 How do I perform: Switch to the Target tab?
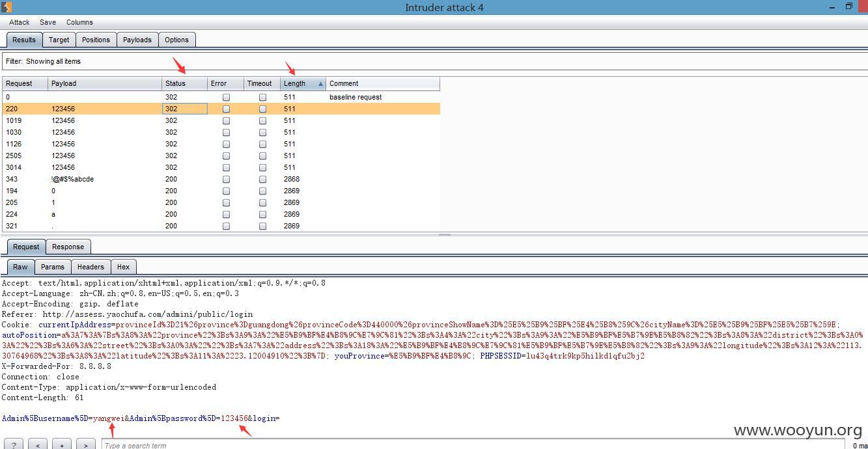pyautogui.click(x=59, y=40)
